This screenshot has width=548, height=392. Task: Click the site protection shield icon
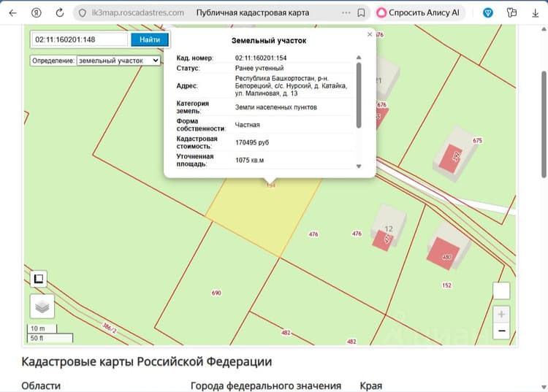83,13
